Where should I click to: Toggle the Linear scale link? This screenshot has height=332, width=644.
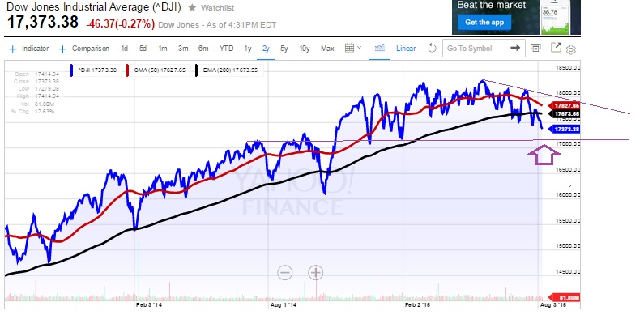(x=406, y=49)
